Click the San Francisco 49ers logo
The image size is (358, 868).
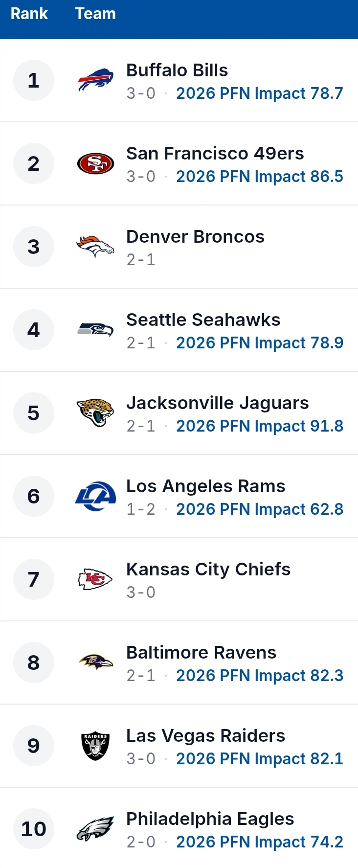(x=95, y=163)
